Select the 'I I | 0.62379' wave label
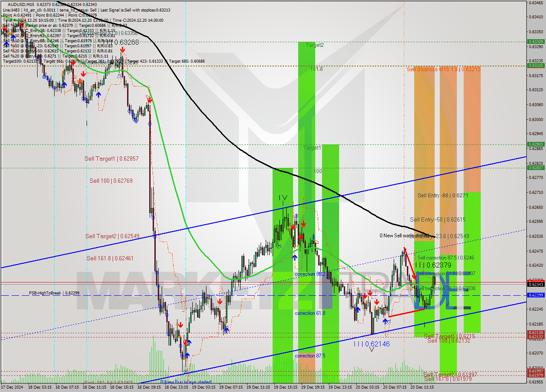 coord(433,265)
